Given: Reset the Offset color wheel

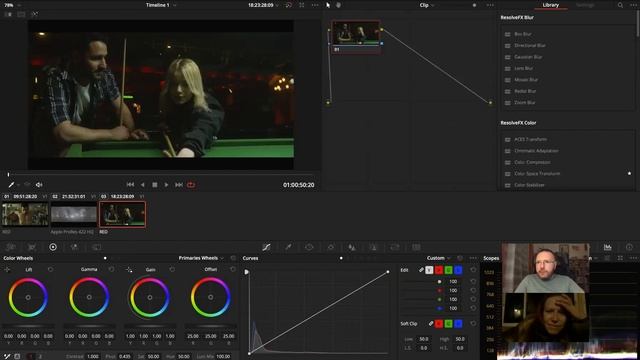Looking at the screenshot, I should click(233, 269).
